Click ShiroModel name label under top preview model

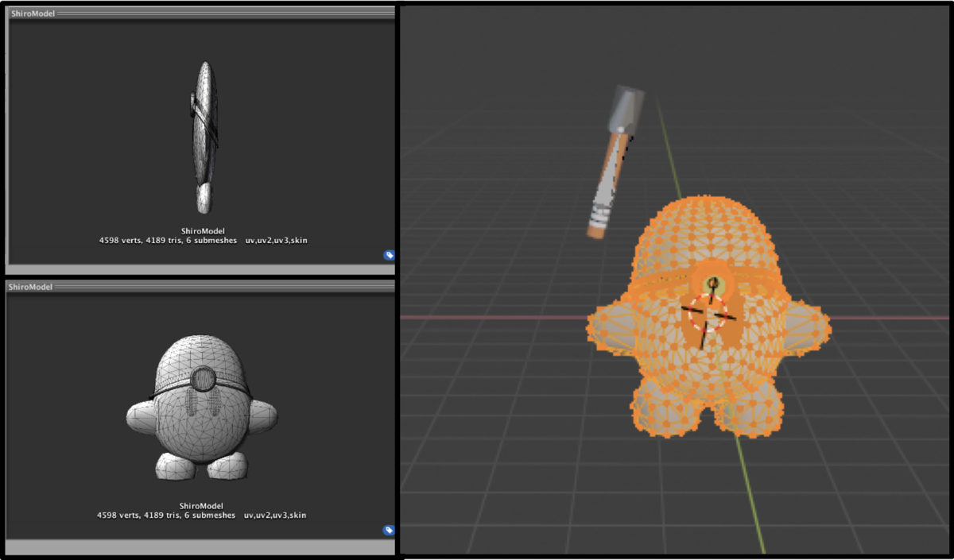203,231
